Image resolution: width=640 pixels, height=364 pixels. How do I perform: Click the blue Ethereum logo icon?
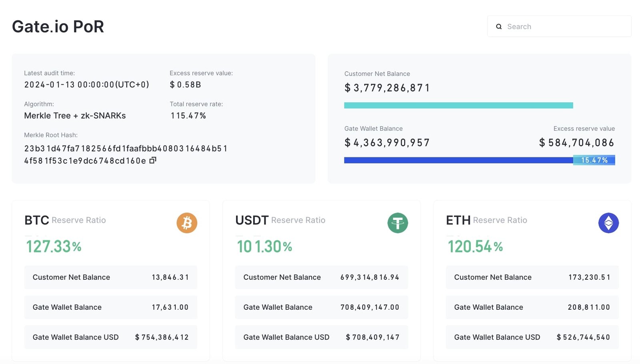[x=608, y=223]
